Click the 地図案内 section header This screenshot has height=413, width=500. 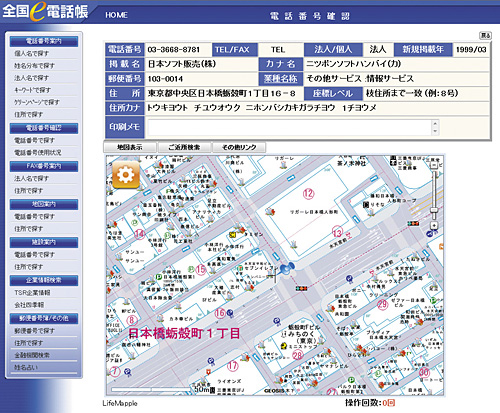(x=44, y=204)
